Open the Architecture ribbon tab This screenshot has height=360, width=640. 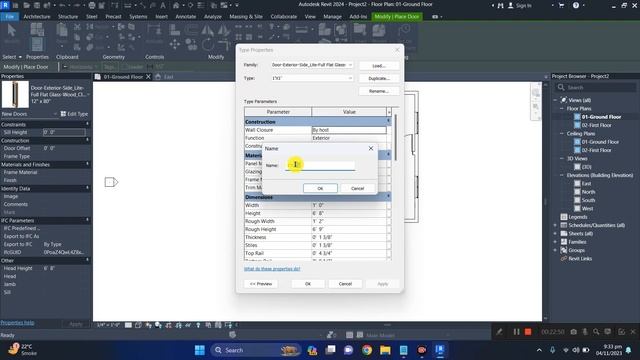pyautogui.click(x=37, y=17)
